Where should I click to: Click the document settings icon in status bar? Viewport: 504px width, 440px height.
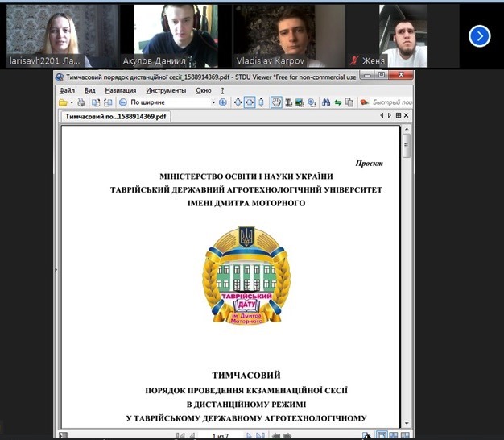coord(366,436)
